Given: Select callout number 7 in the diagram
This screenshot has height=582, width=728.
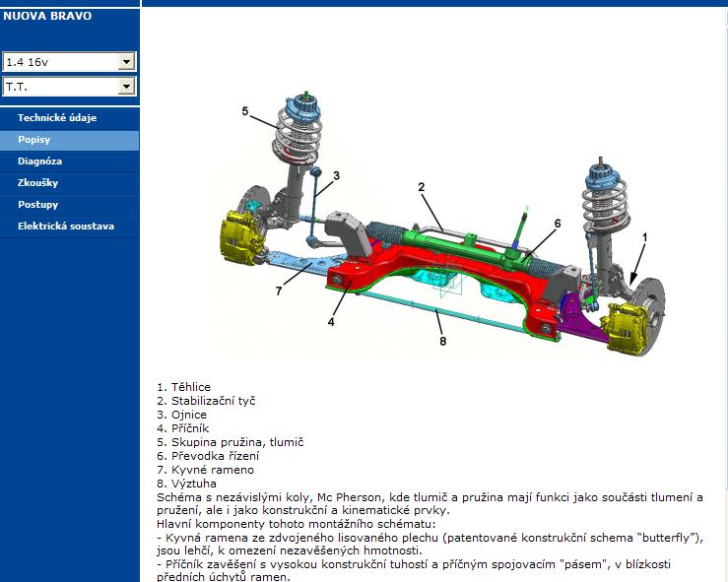Looking at the screenshot, I should (279, 291).
